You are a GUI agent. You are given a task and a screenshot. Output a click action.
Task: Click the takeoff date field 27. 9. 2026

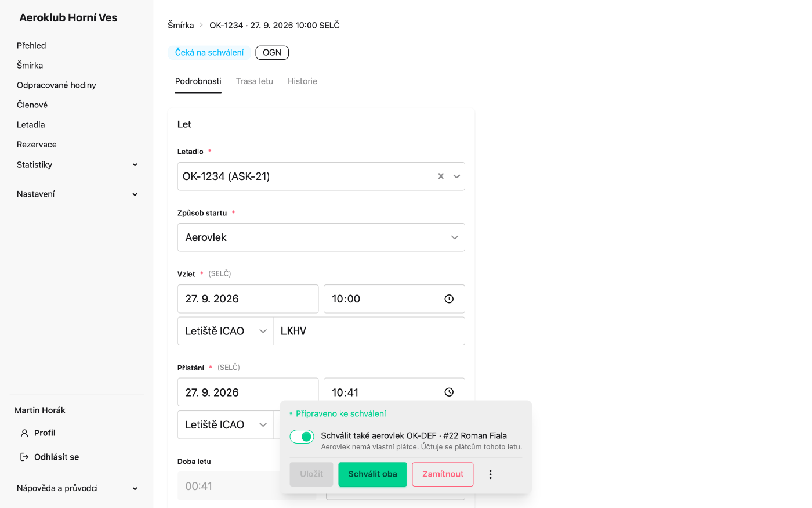[248, 299]
